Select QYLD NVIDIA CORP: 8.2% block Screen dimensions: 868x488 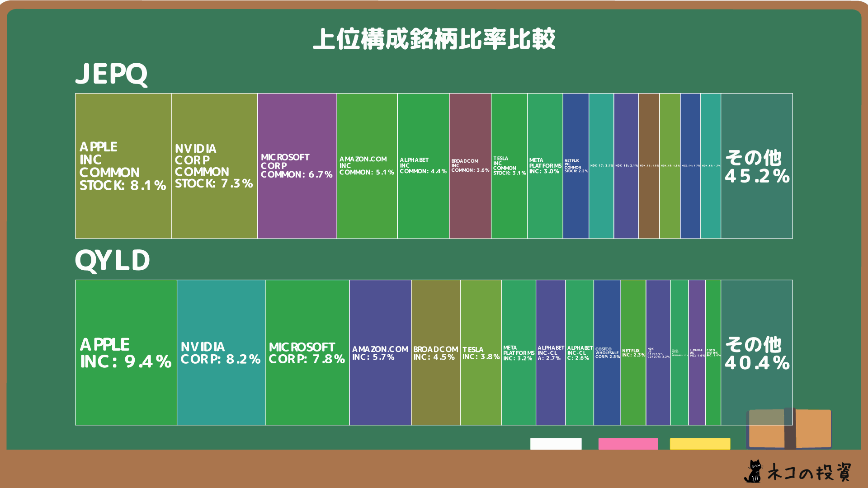[221, 352]
